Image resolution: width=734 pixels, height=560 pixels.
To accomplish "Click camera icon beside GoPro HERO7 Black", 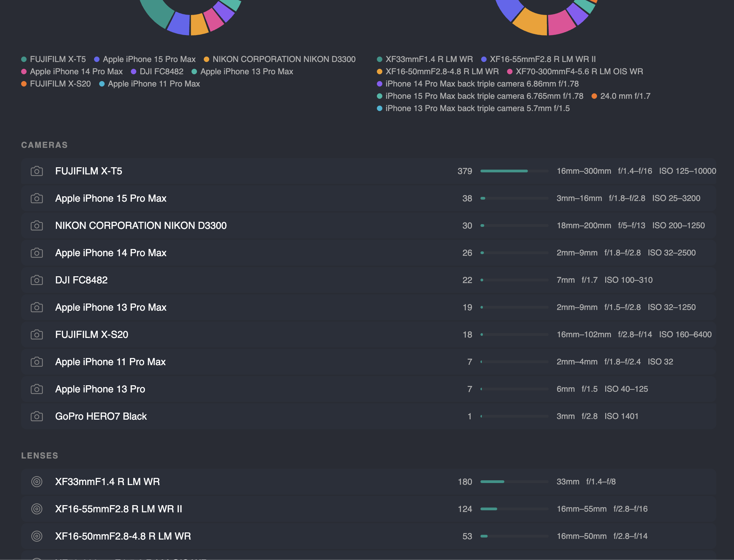I will pyautogui.click(x=37, y=416).
